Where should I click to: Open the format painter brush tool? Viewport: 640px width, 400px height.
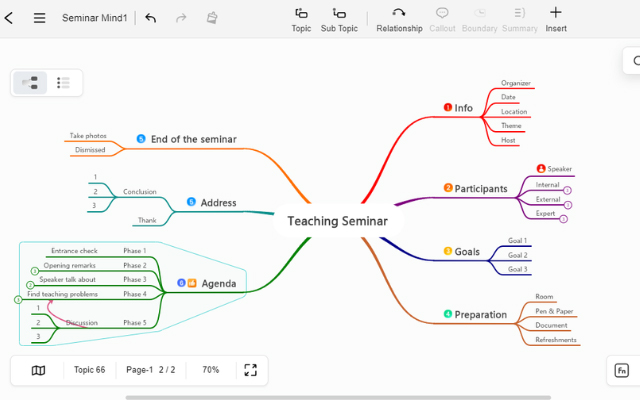click(x=212, y=18)
